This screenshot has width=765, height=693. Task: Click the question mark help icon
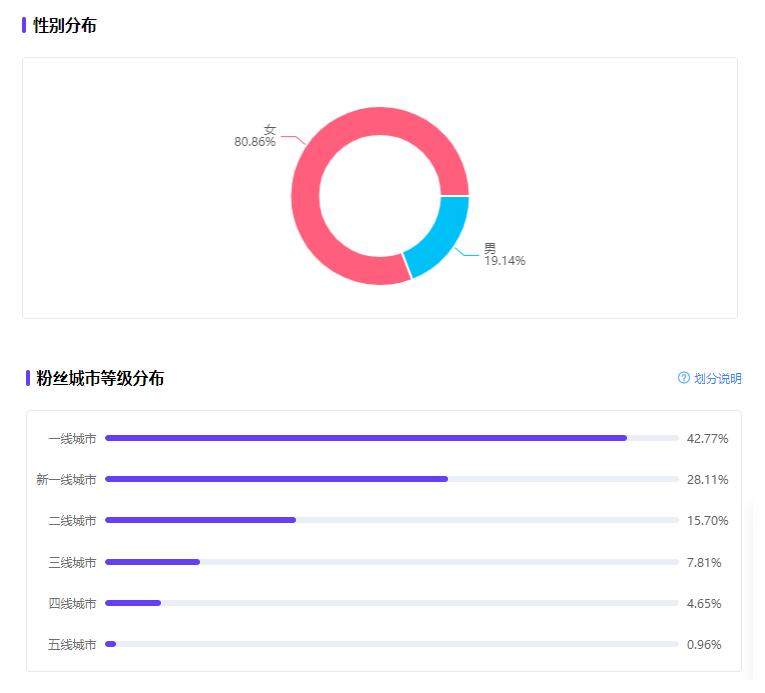[684, 378]
